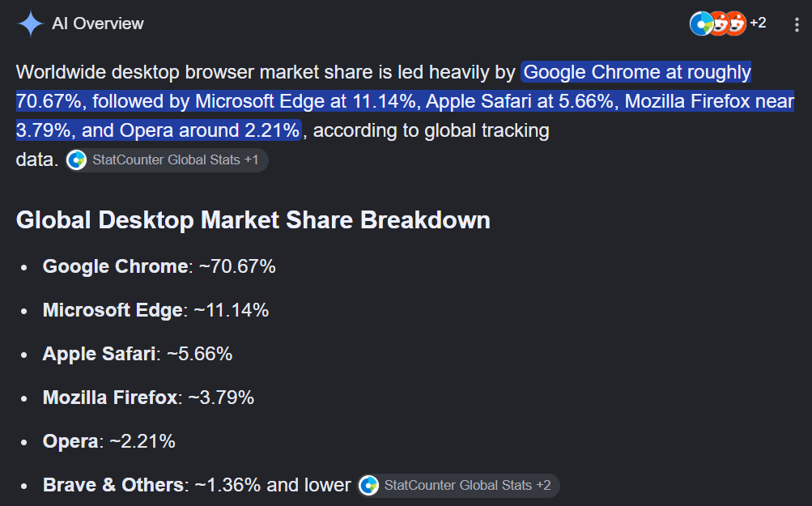Select the Google Chrome ~70.67% list item

pyautogui.click(x=159, y=266)
